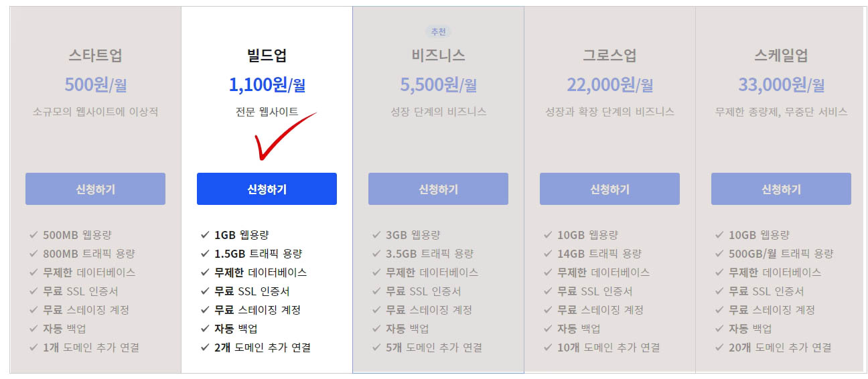The width and height of the screenshot is (868, 379).
Task: Click 신청하기 button under 비즈니스 plan
Action: click(438, 189)
